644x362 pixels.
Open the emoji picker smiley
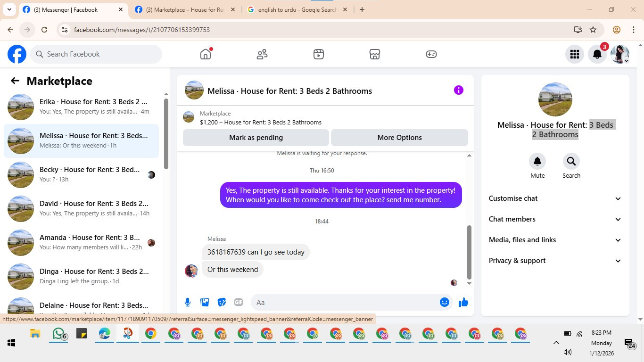tap(445, 302)
